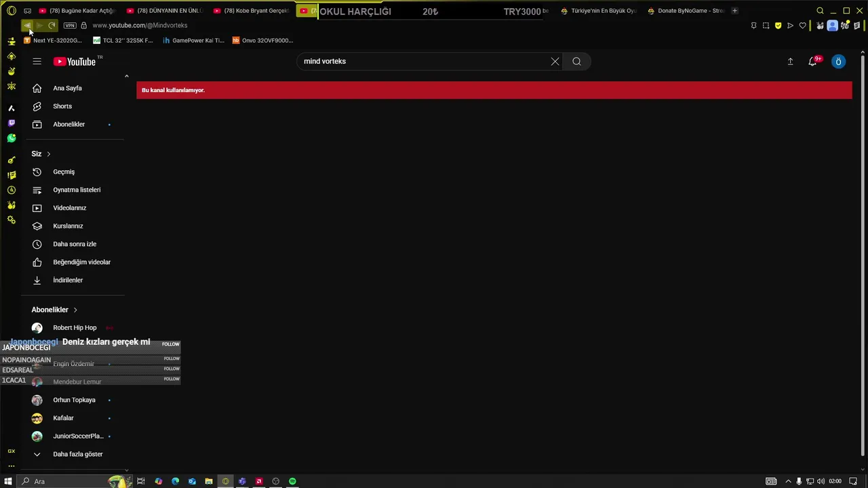The image size is (868, 488).
Task: Switch to Bugüne Kadar Açtığım tab
Action: pos(77,11)
